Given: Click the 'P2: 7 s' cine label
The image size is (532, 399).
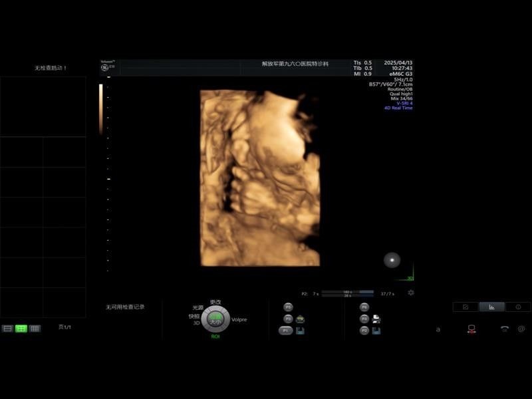Looking at the screenshot, I should (310, 294).
